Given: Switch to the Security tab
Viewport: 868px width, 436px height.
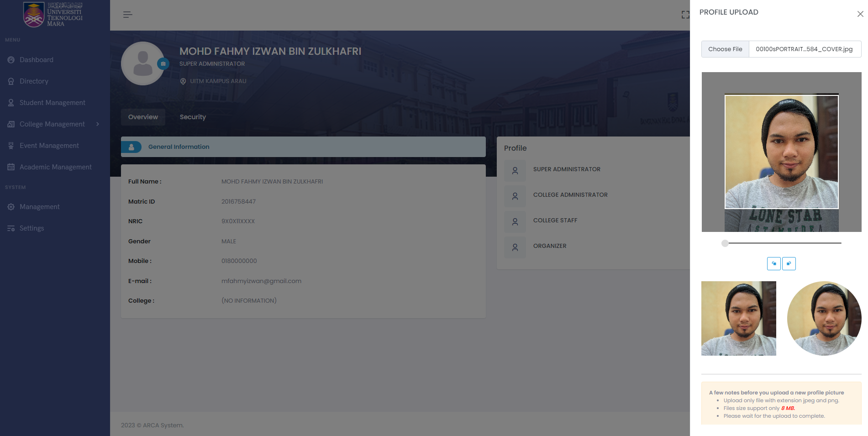Looking at the screenshot, I should click(193, 117).
